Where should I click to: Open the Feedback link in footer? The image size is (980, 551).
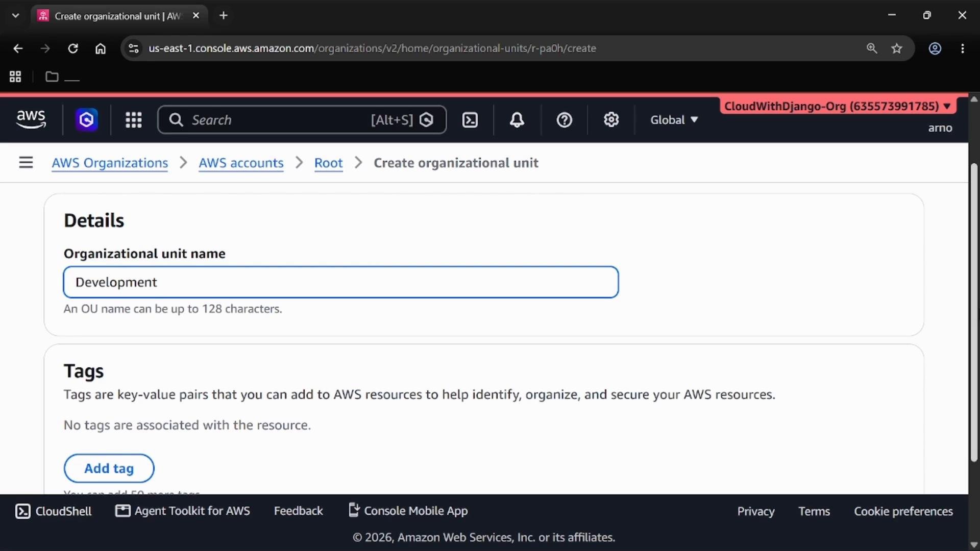click(x=298, y=511)
